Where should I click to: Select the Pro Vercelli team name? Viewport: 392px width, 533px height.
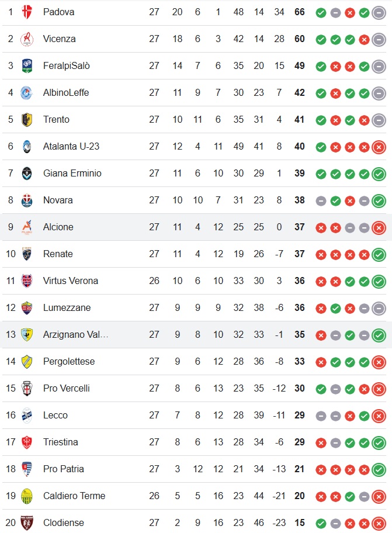click(66, 388)
